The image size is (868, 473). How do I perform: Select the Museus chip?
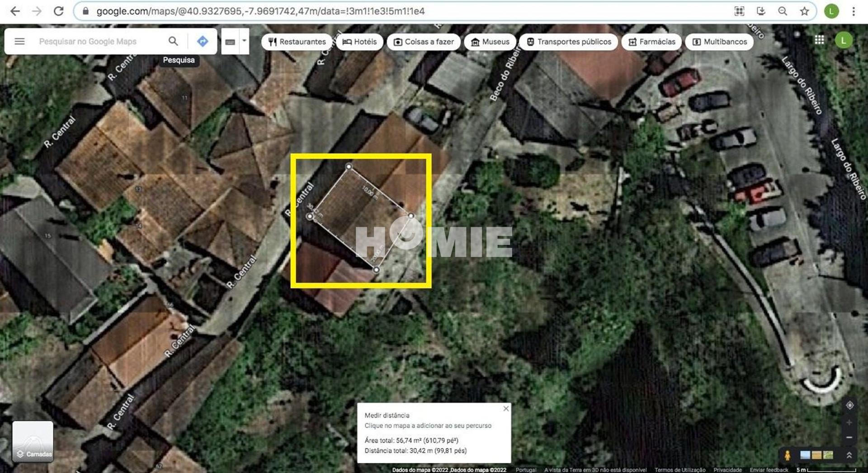pyautogui.click(x=490, y=42)
